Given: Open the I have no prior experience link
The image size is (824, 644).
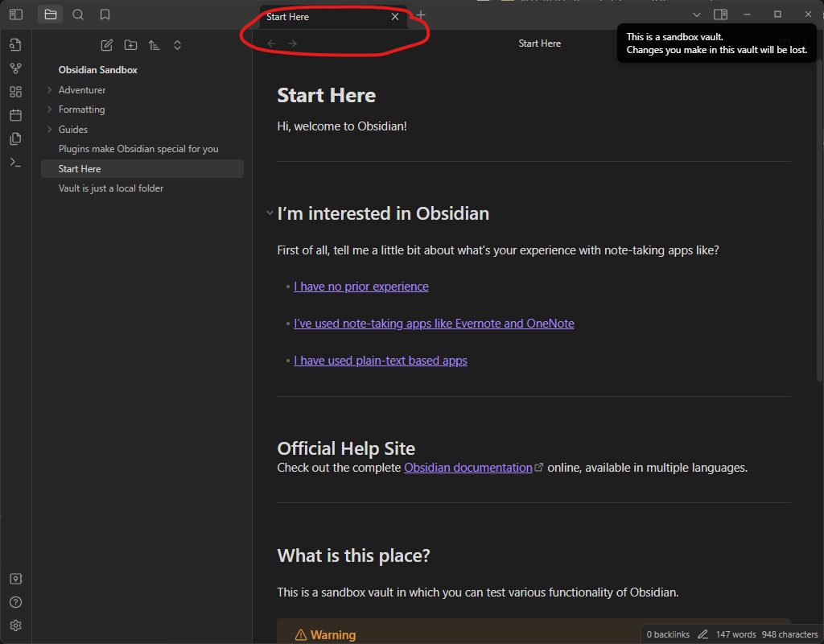Looking at the screenshot, I should click(x=360, y=286).
